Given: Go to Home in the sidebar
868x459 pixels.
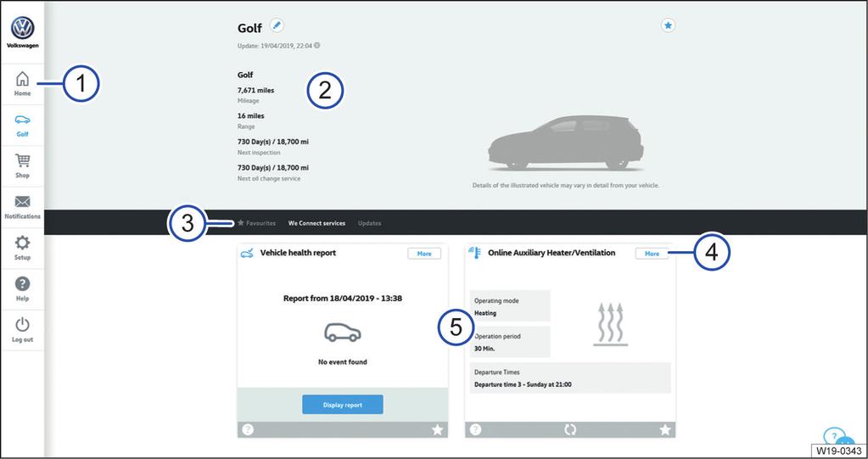Looking at the screenshot, I should point(22,84).
